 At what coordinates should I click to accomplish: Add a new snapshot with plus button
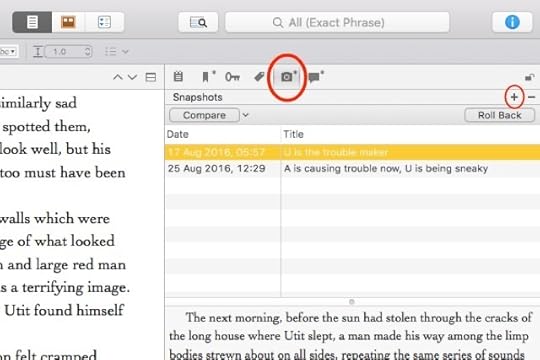pos(514,97)
